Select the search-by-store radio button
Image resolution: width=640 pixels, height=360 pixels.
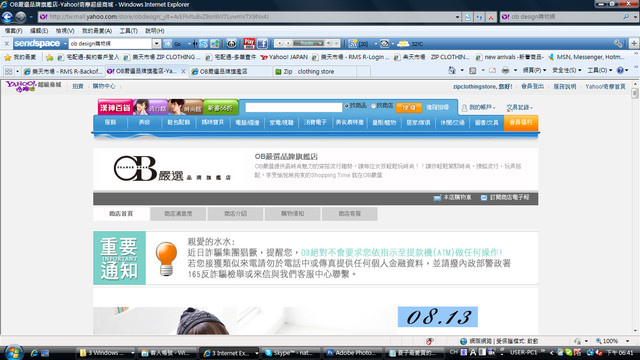373,106
